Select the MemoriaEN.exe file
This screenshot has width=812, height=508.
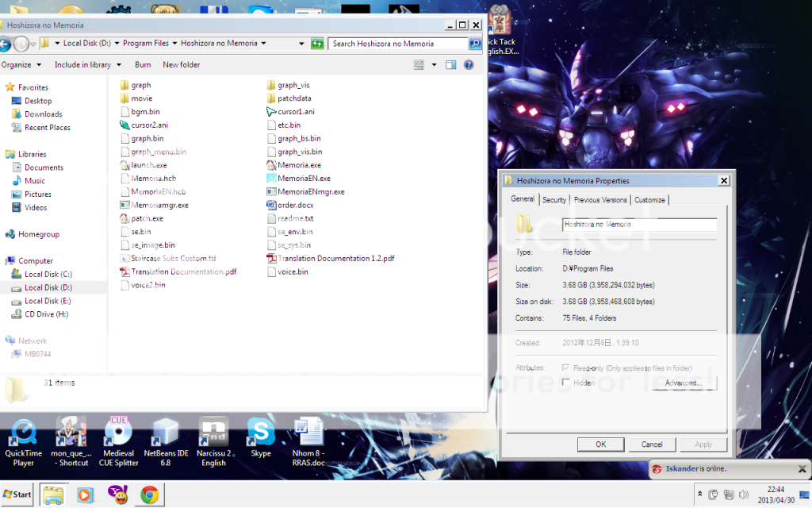point(303,179)
